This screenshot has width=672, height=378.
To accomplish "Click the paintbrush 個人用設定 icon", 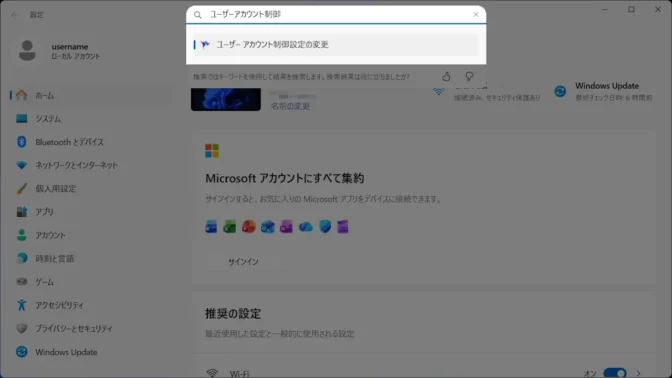I will click(x=21, y=189).
